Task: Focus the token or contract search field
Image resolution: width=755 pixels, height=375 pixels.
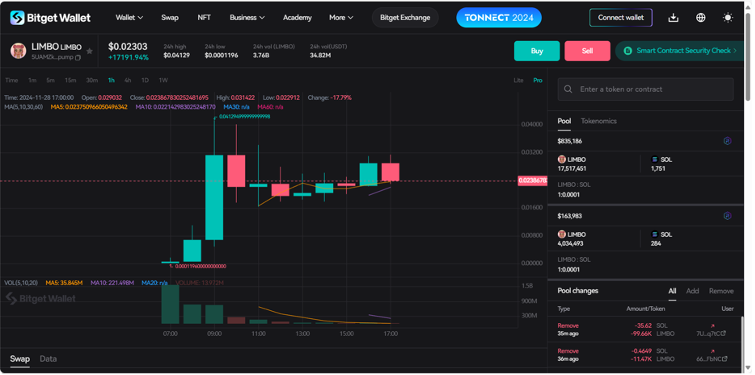Action: click(x=646, y=90)
